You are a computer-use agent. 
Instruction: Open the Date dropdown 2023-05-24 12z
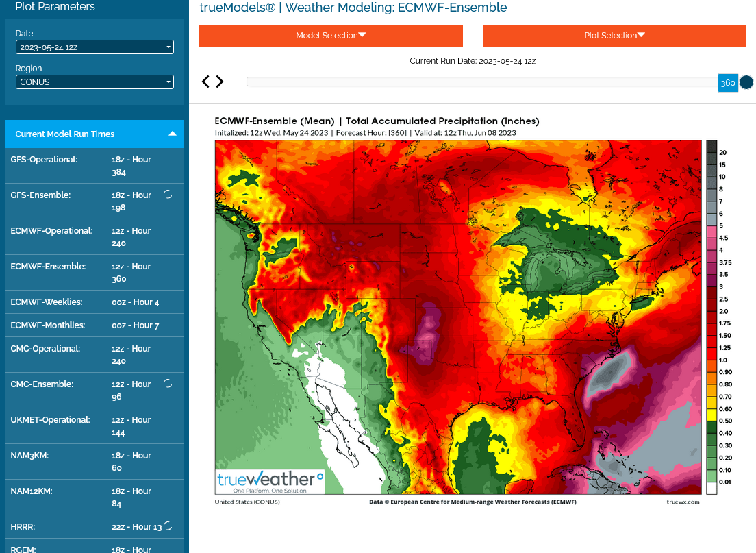click(x=94, y=47)
